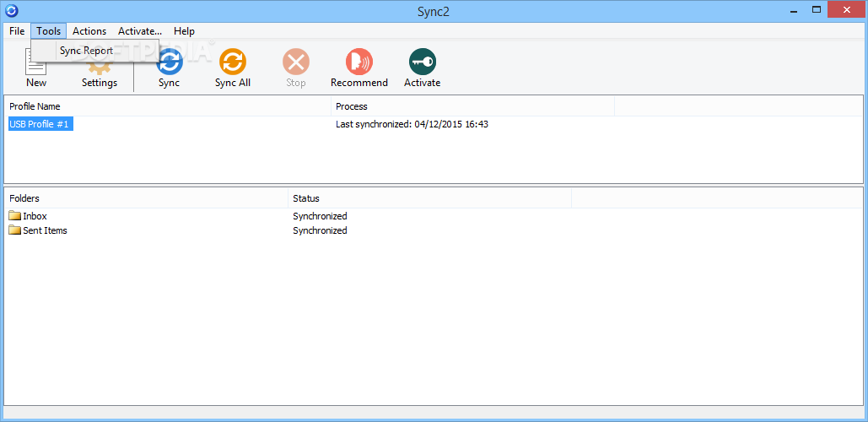Click the Process column header
Image resolution: width=868 pixels, height=422 pixels.
point(472,106)
